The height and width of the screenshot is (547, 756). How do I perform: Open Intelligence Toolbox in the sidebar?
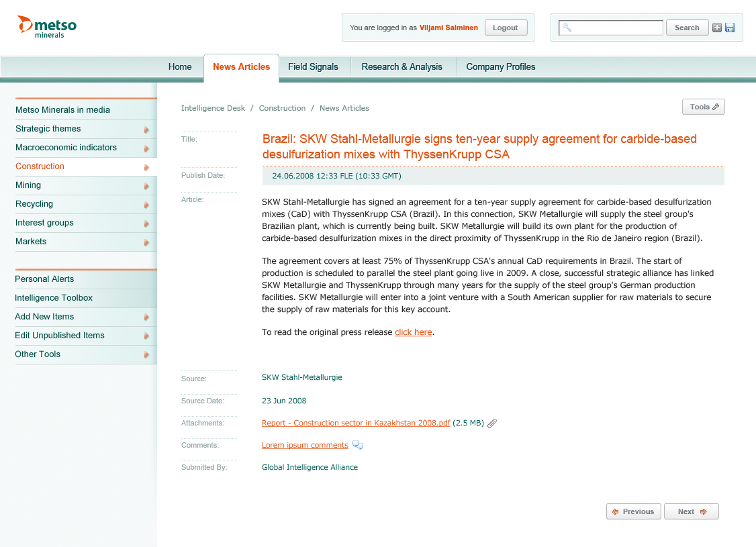(x=86, y=298)
